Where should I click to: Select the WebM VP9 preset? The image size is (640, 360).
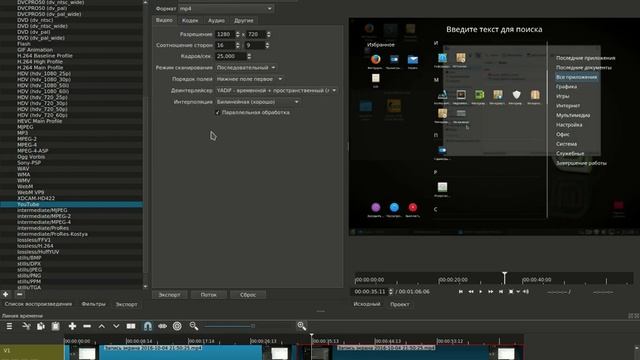pos(71,193)
